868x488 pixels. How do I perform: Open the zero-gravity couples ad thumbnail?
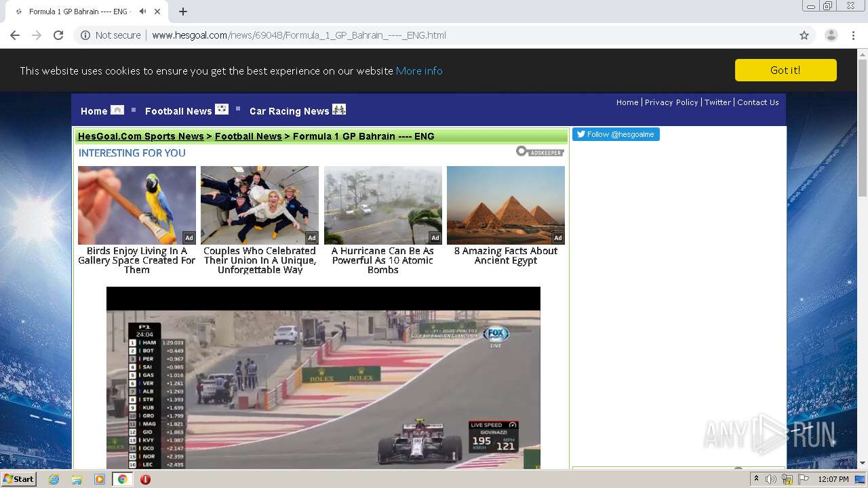tap(260, 205)
